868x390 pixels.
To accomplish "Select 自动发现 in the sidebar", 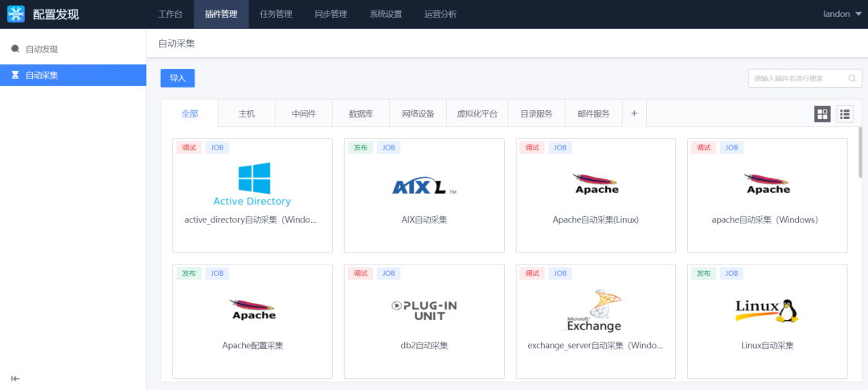I will [73, 49].
